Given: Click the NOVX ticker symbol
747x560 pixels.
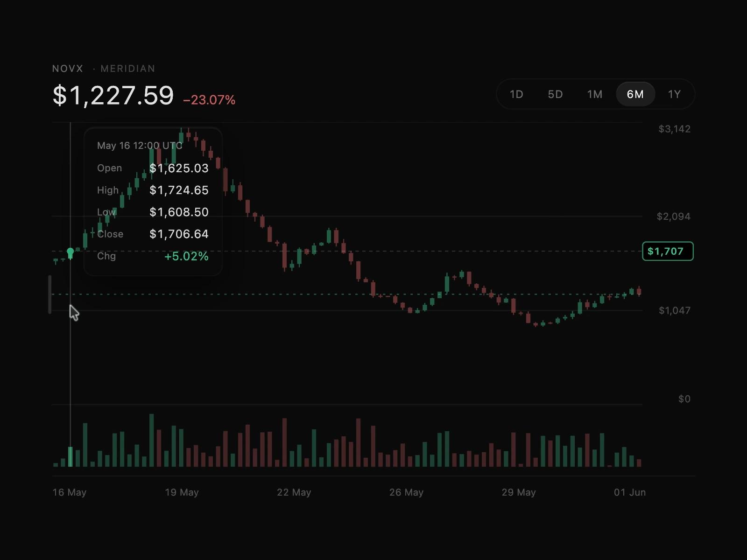Looking at the screenshot, I should pyautogui.click(x=68, y=69).
